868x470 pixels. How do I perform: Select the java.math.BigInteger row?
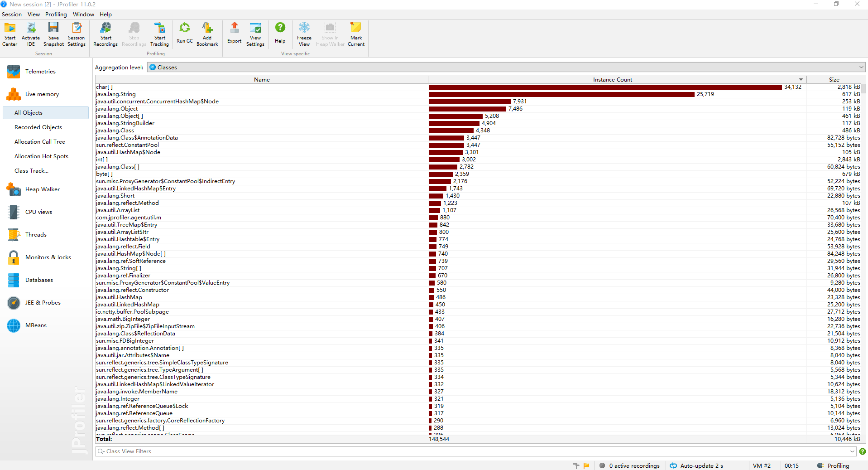(478, 319)
